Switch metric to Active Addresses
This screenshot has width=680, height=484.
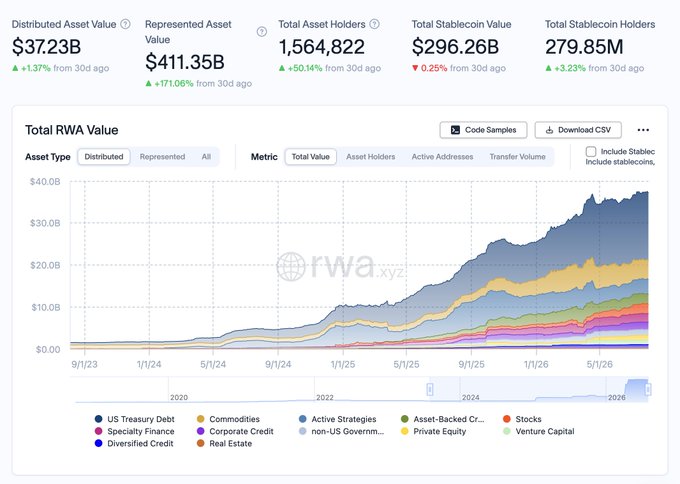(x=442, y=157)
